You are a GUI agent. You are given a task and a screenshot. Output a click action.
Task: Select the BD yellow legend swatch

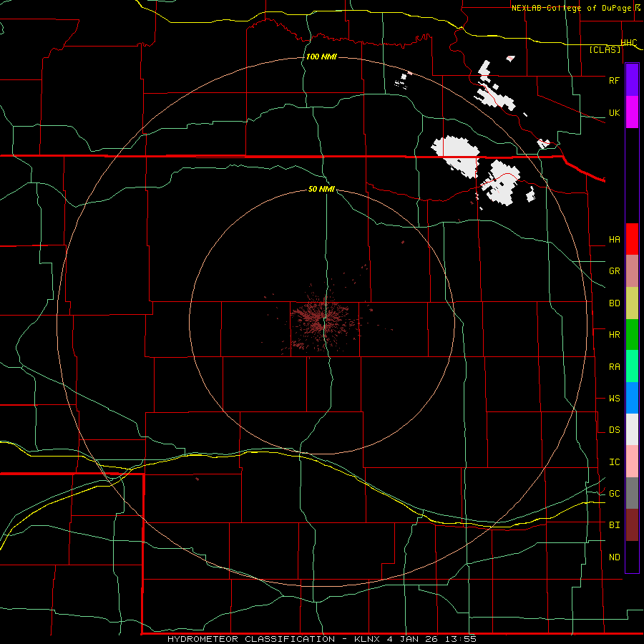click(632, 303)
